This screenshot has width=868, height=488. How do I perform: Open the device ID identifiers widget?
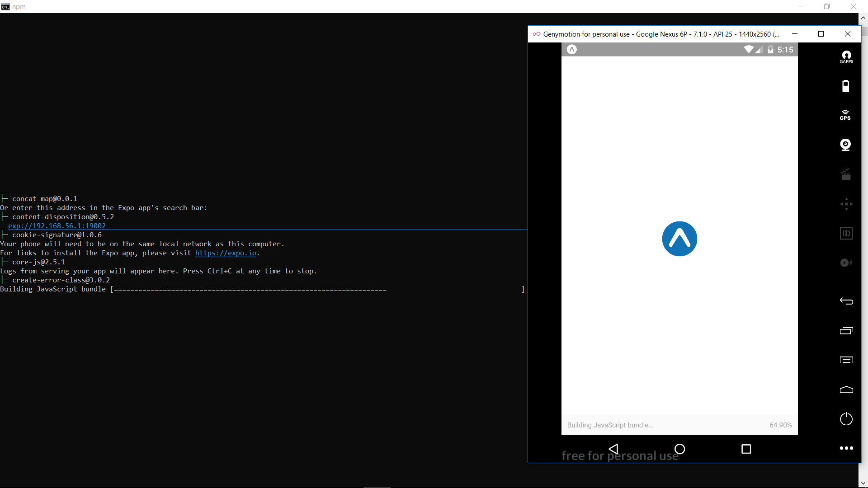pos(846,233)
